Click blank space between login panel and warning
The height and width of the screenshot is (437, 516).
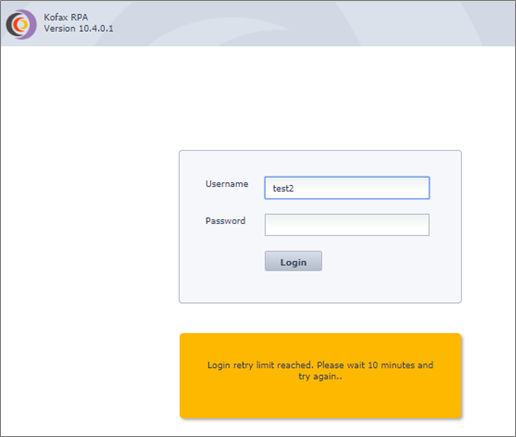[320, 318]
